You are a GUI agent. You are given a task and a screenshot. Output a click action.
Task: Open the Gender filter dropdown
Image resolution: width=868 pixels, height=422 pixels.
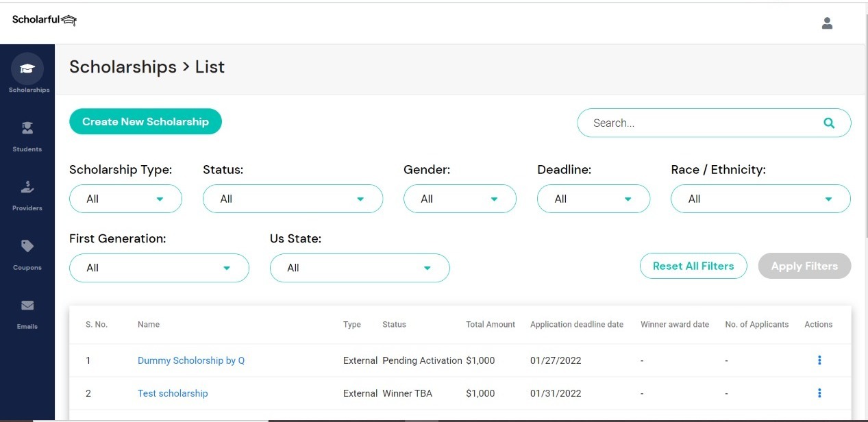click(x=459, y=199)
